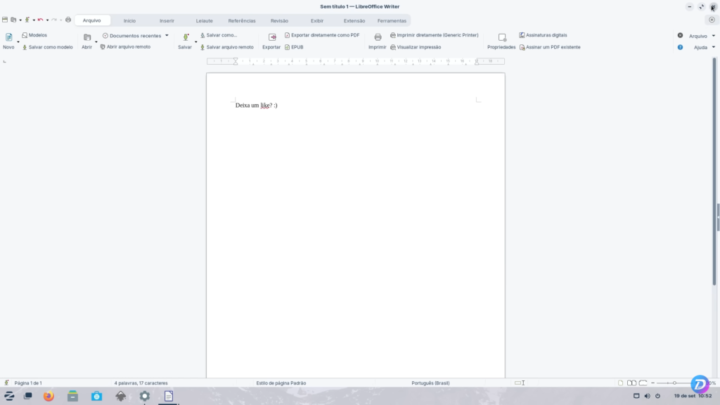The width and height of the screenshot is (720, 405).
Task: Expand the Novo dropdown arrow
Action: (x=18, y=42)
